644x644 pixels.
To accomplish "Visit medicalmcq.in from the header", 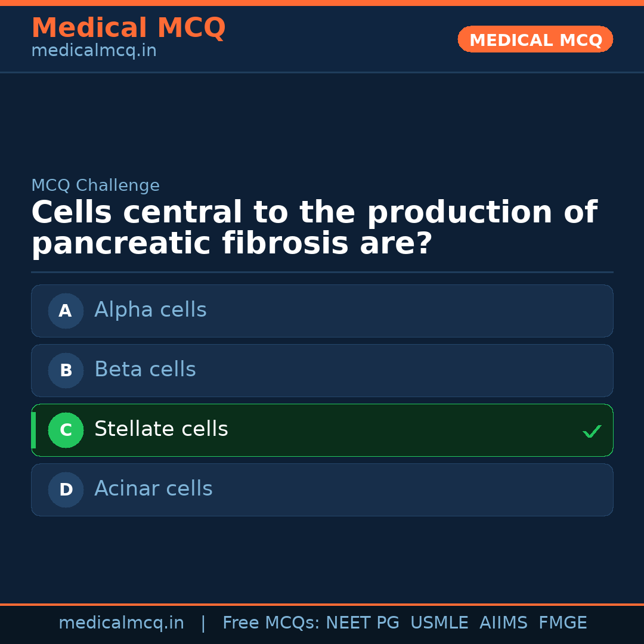I will [94, 50].
